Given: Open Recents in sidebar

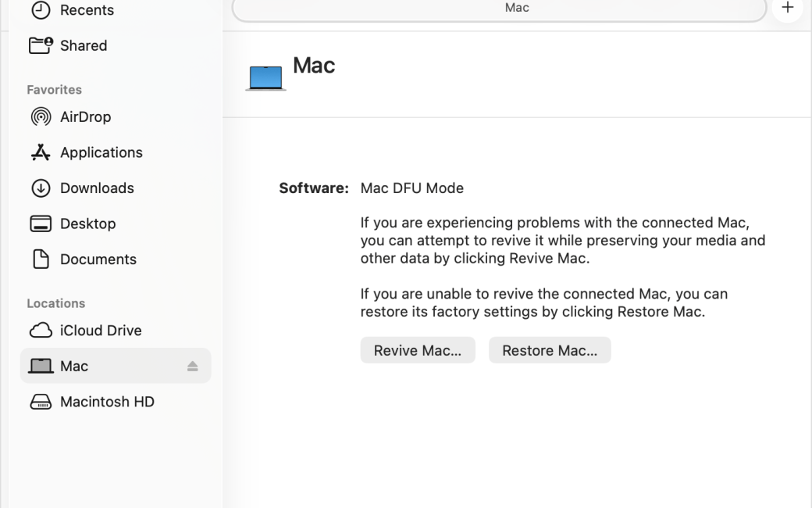Looking at the screenshot, I should coord(87,10).
